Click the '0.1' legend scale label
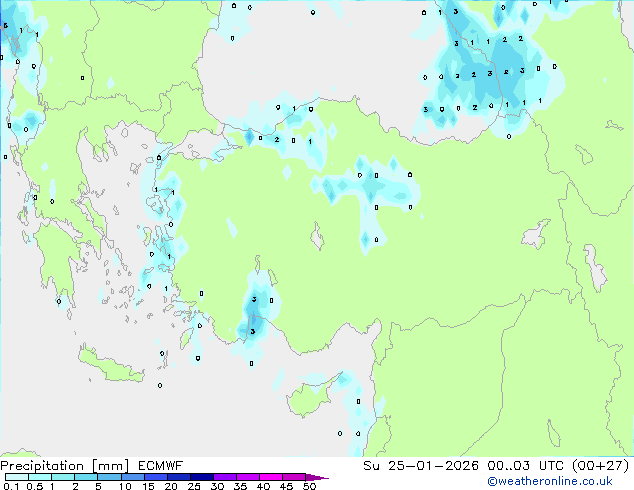634x490 pixels. pos(11,486)
